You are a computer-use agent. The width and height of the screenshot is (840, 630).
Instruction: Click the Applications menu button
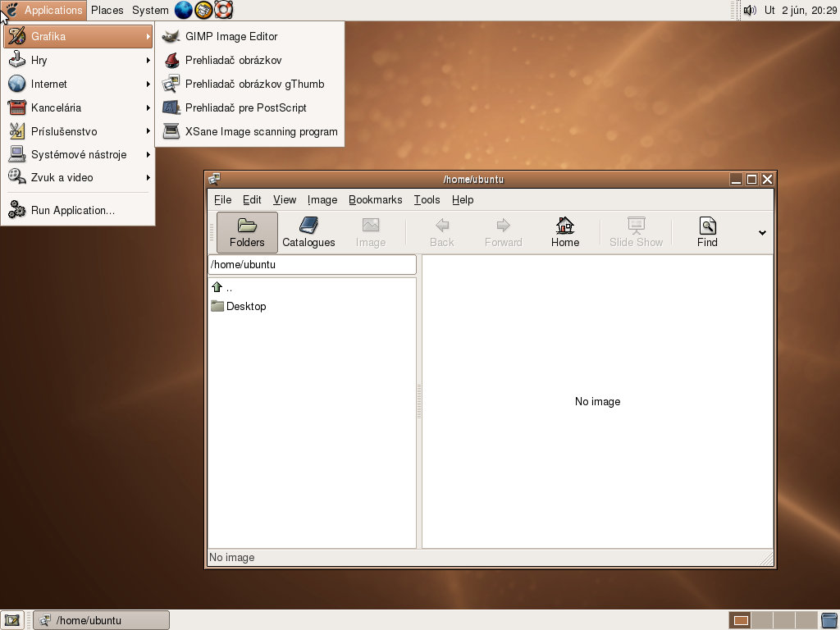click(44, 10)
